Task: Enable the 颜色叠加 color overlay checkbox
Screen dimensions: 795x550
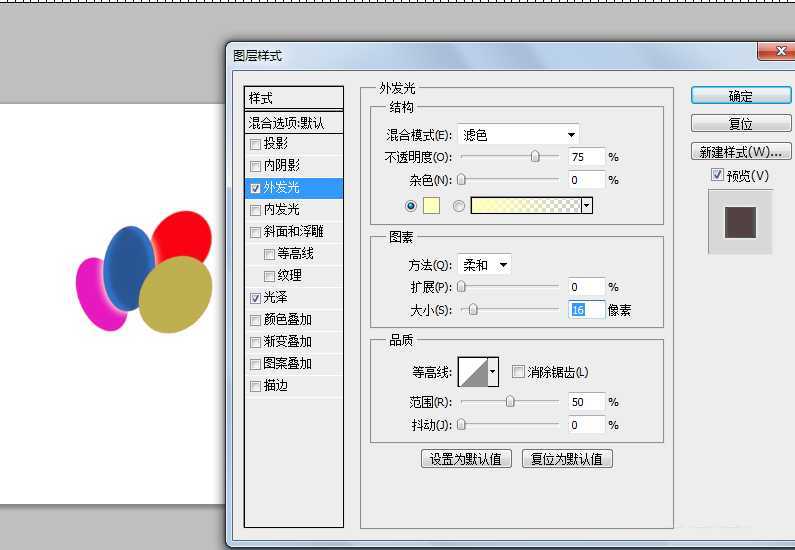Action: tap(256, 320)
